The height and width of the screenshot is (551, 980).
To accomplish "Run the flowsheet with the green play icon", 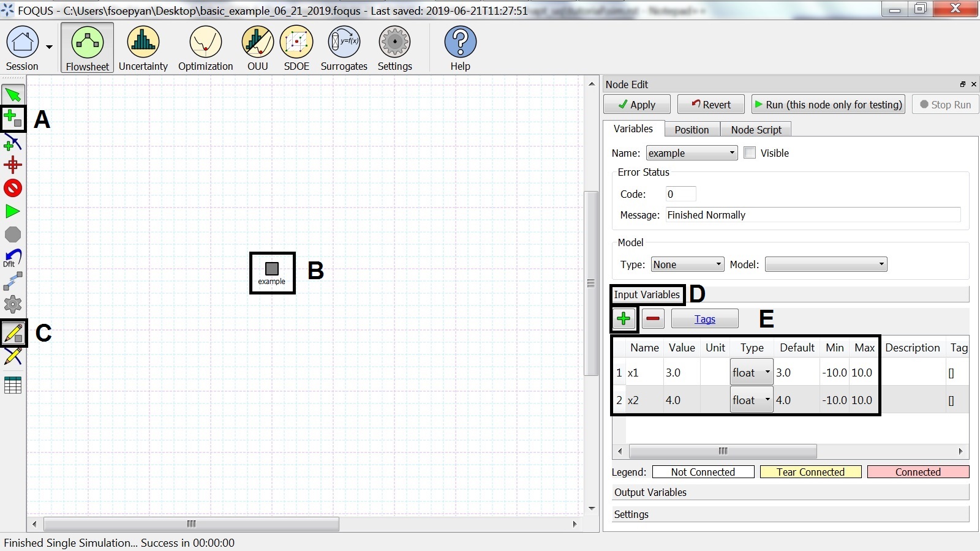I will click(13, 211).
